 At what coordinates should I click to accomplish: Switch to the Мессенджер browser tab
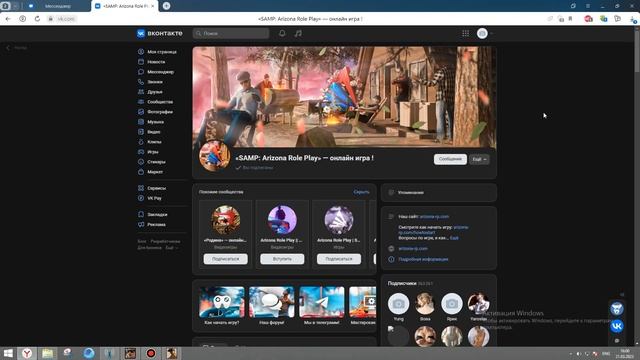[x=57, y=6]
